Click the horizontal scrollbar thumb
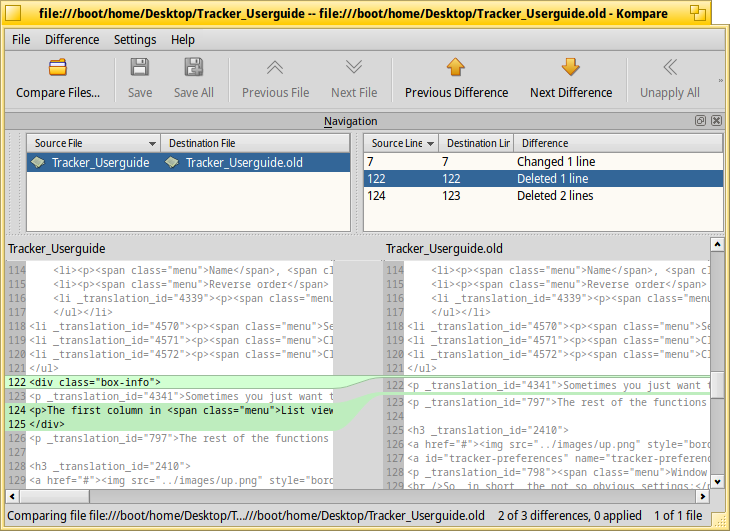Viewport: 730px width, 531px height. click(55, 496)
